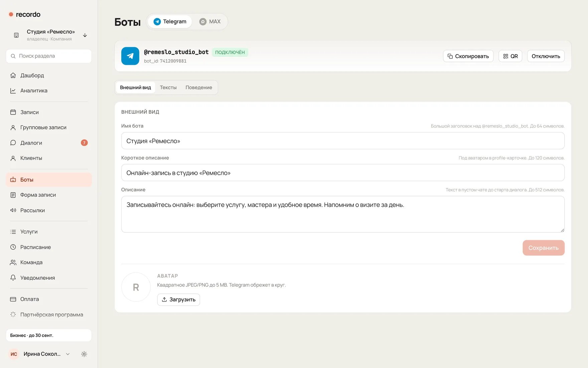Viewport: 588px width, 368px height.
Task: Switch to the Telegram platform tab
Action: pyautogui.click(x=170, y=21)
